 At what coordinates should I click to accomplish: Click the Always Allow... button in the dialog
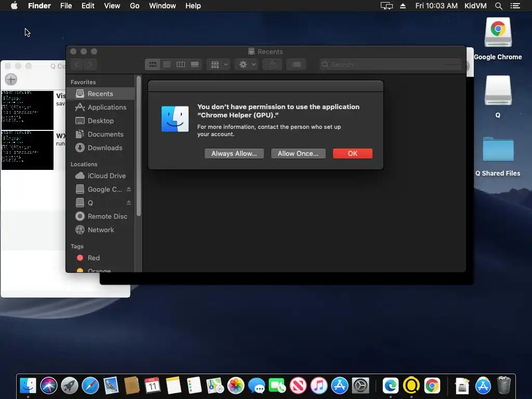pos(234,153)
